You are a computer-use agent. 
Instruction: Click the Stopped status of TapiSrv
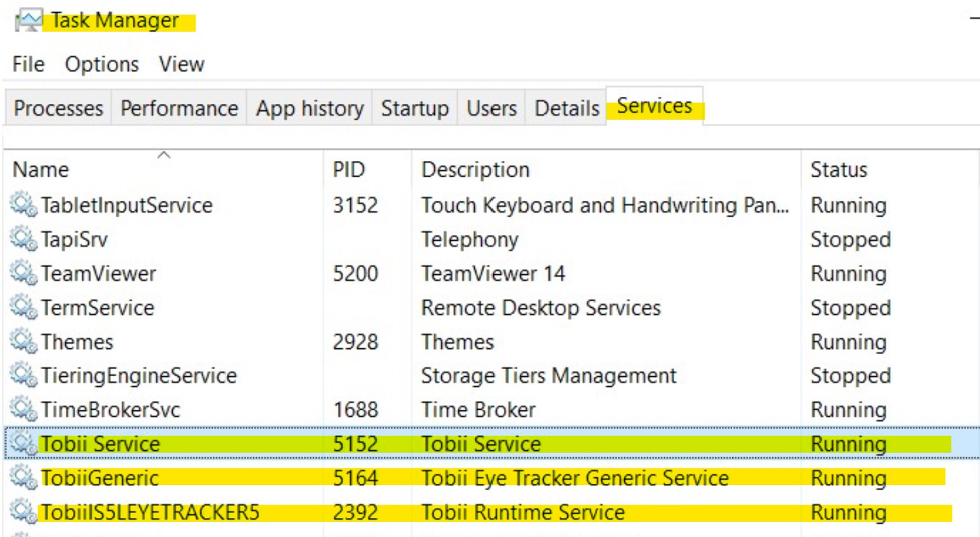pos(850,239)
